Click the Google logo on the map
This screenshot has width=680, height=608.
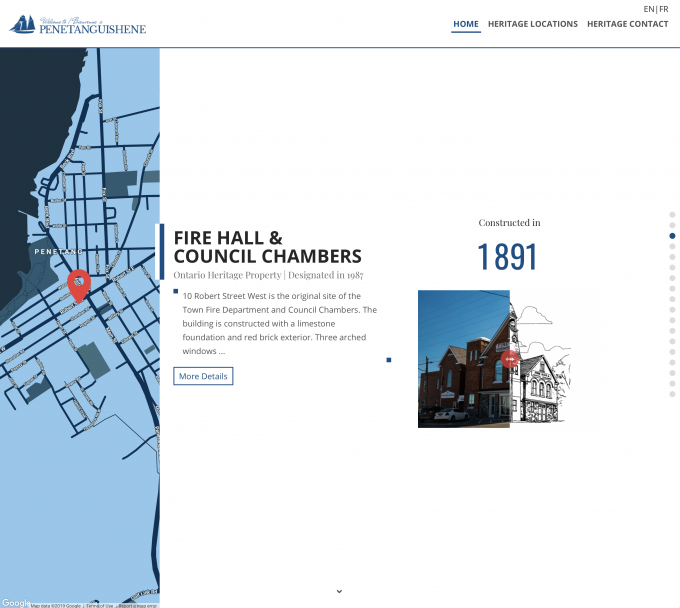click(15, 603)
